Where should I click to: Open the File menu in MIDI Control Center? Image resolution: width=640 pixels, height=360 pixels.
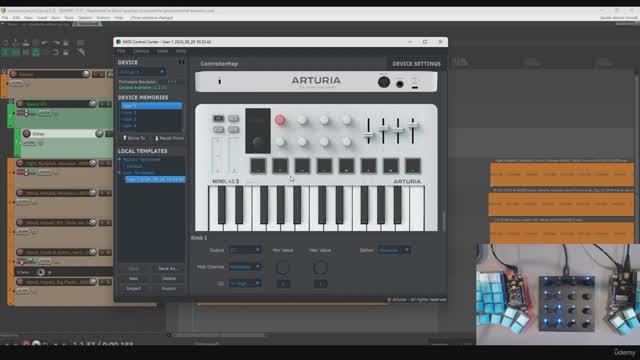122,51
